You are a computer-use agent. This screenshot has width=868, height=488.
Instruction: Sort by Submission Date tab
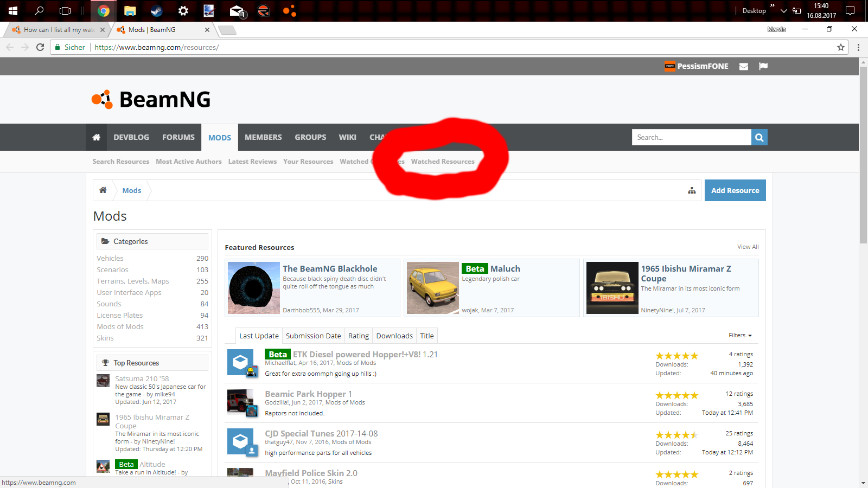(x=314, y=336)
